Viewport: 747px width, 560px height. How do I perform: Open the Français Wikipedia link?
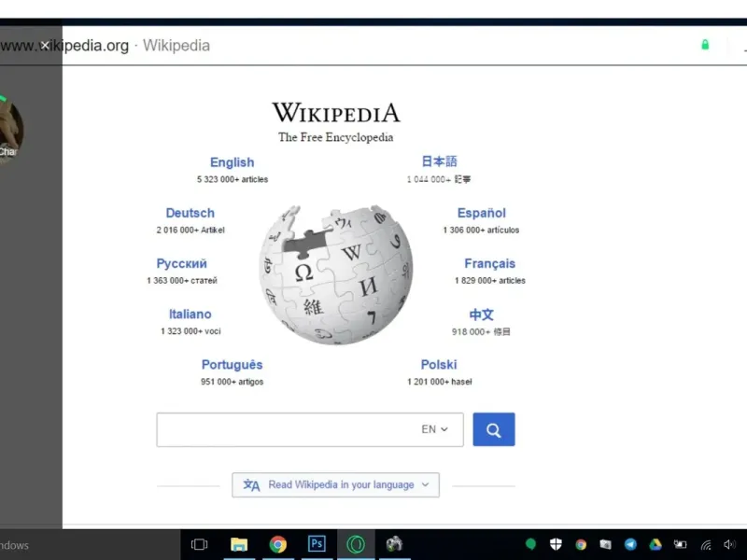click(489, 263)
